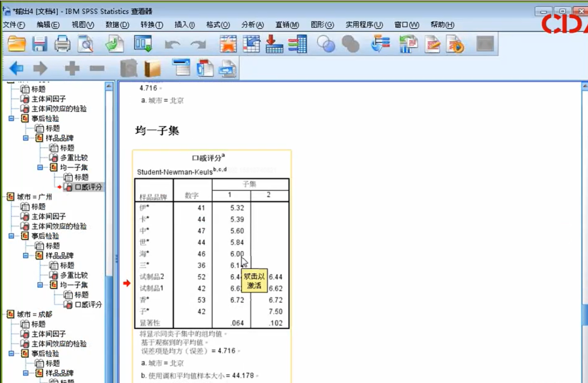Click the Show All Variables grey circles icon
The image size is (588, 383).
tap(351, 44)
